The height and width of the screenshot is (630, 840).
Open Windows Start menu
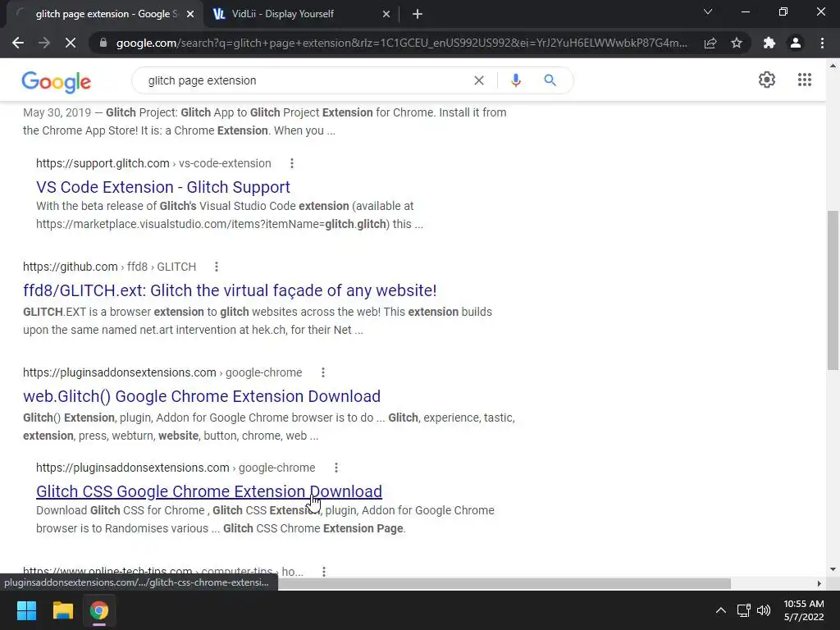(26, 610)
